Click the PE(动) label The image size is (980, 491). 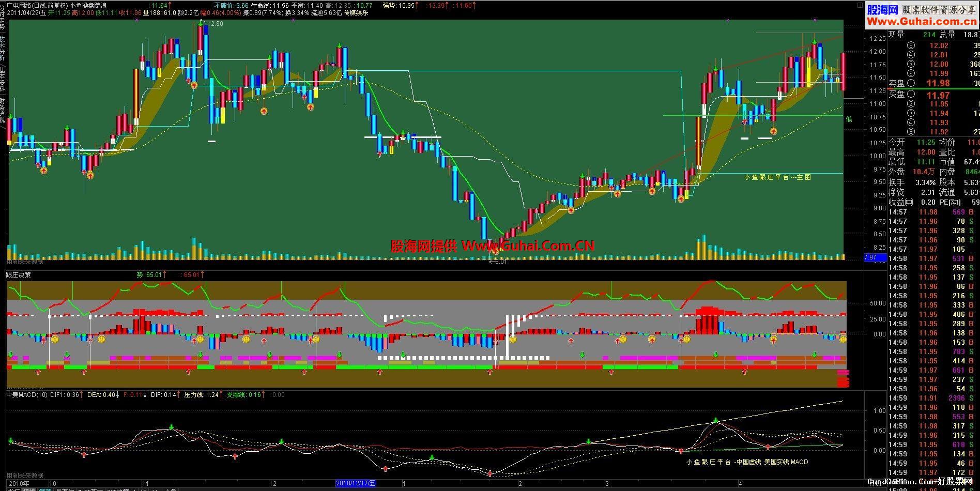click(x=950, y=202)
